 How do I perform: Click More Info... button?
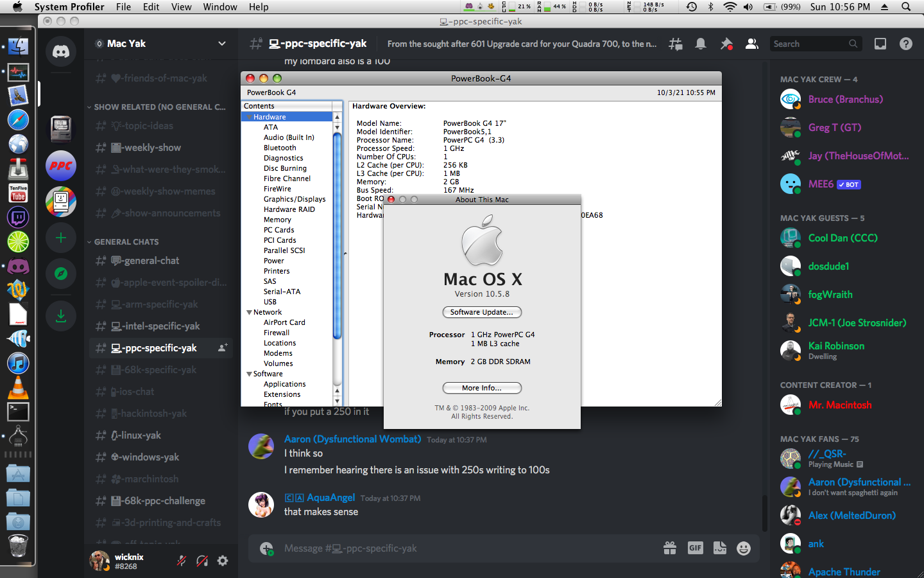tap(482, 388)
